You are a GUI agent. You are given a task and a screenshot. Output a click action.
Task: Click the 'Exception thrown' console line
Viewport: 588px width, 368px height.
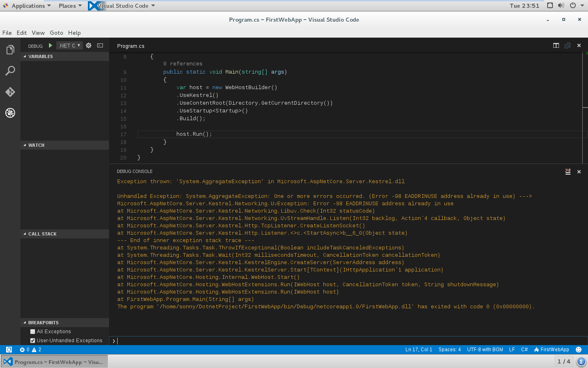261,182
